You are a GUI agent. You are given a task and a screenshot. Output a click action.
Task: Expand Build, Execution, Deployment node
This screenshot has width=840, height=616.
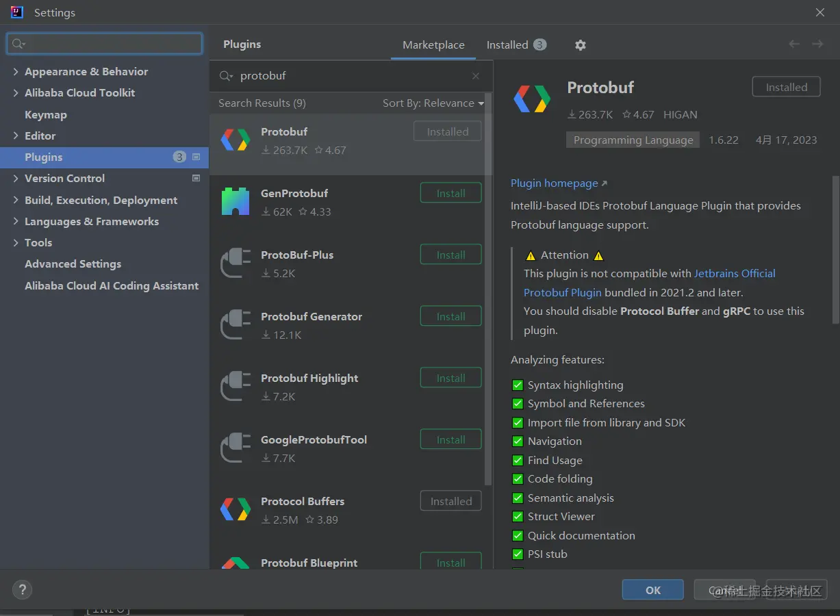pyautogui.click(x=16, y=200)
